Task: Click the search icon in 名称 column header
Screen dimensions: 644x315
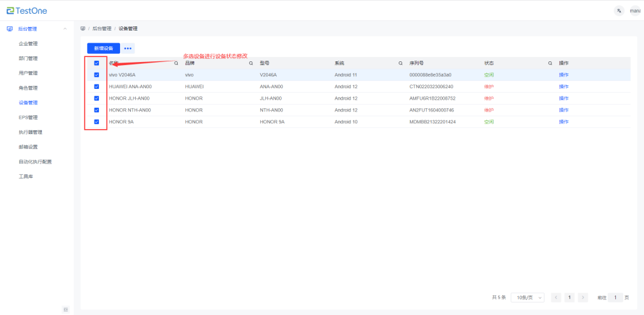Action: (176, 63)
